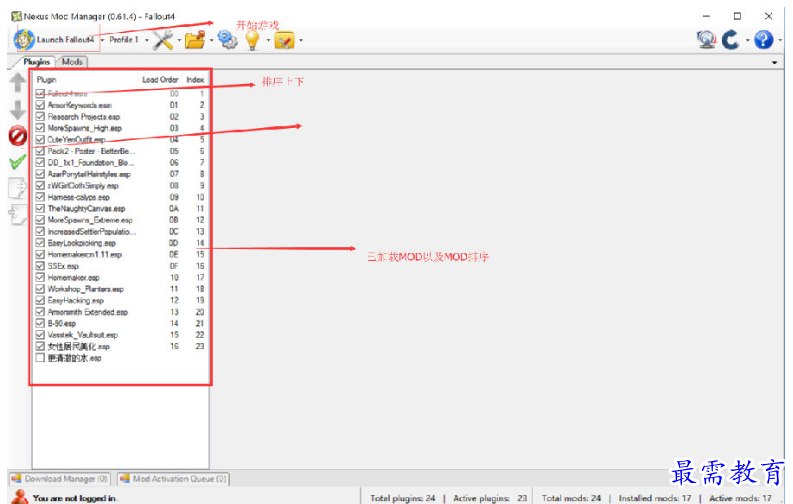This screenshot has width=793, height=504.
Task: Open settings gears icon in toolbar
Action: click(227, 39)
